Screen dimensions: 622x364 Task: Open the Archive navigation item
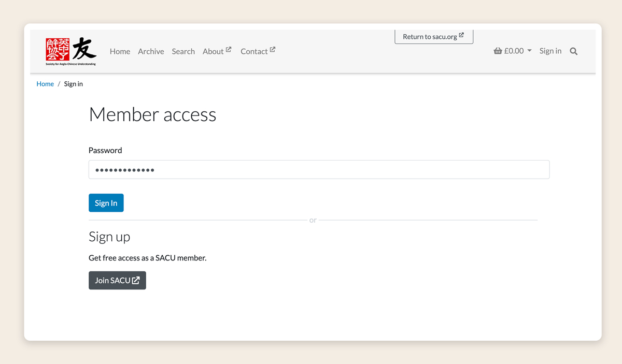coord(151,51)
